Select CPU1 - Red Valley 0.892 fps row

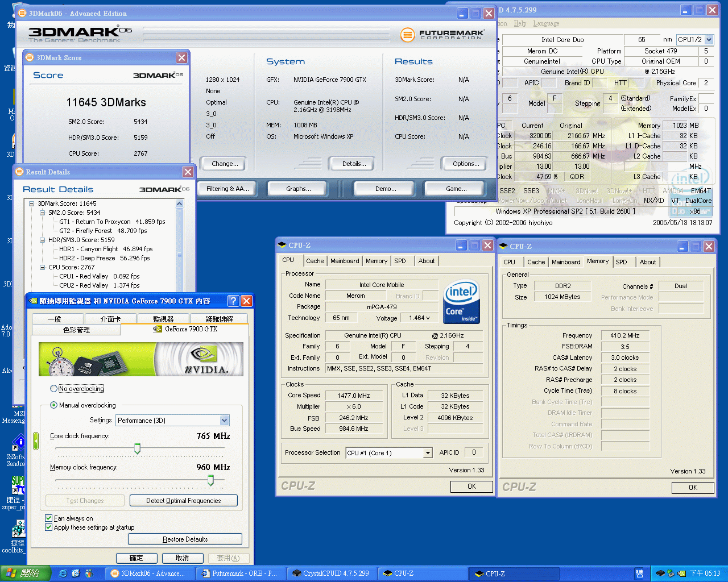[99, 276]
